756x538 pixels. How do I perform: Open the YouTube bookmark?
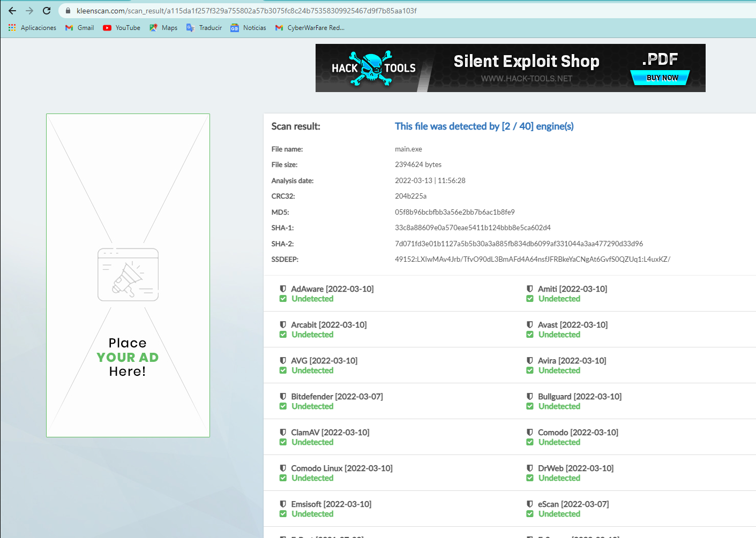122,28
